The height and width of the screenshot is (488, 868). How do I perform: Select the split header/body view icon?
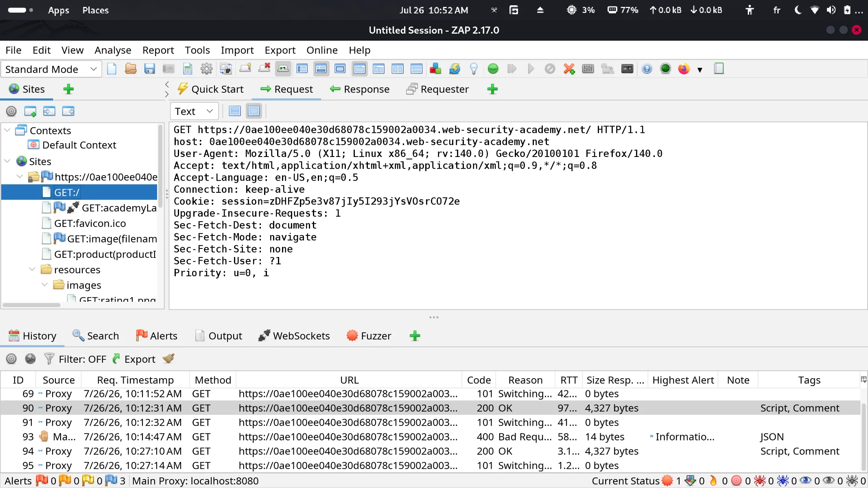click(x=235, y=111)
